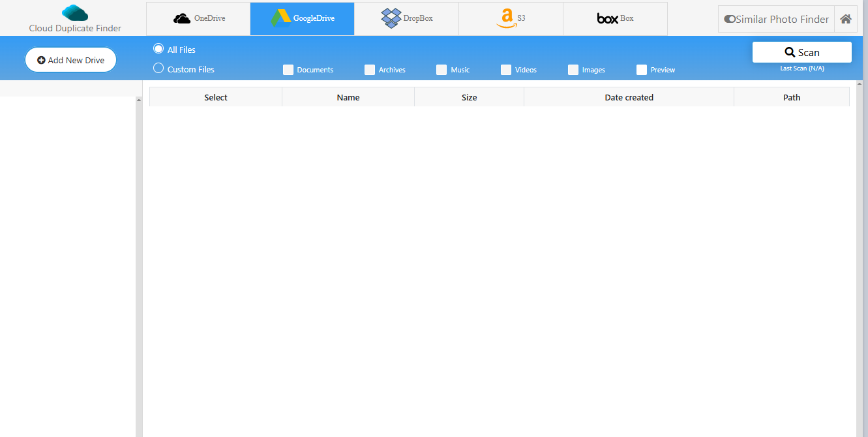
Task: Sort by the Name column header
Action: point(348,97)
